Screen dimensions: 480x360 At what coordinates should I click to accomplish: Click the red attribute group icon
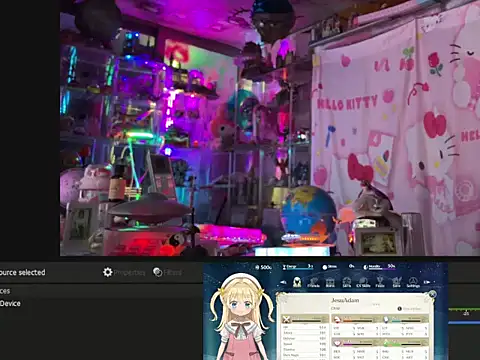(337, 319)
